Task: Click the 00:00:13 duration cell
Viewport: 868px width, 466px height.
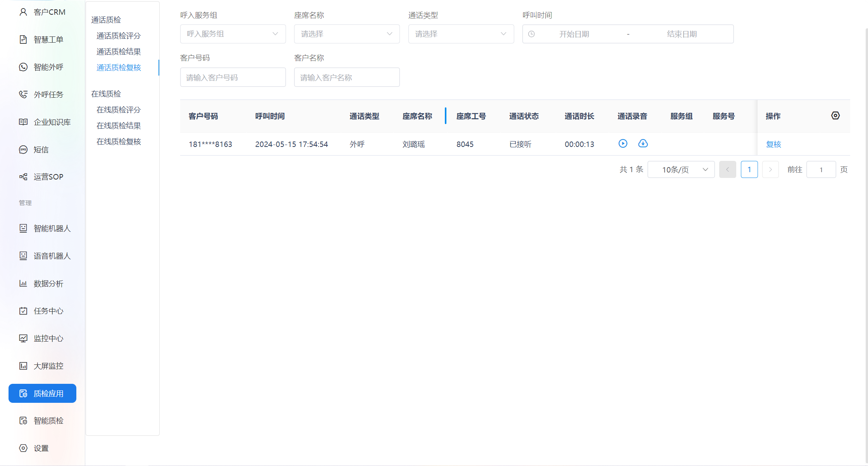Action: pos(579,144)
